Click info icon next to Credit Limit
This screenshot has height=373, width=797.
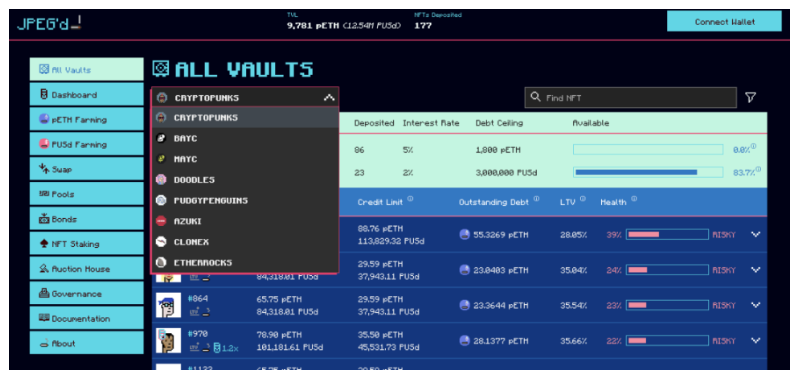(410, 199)
